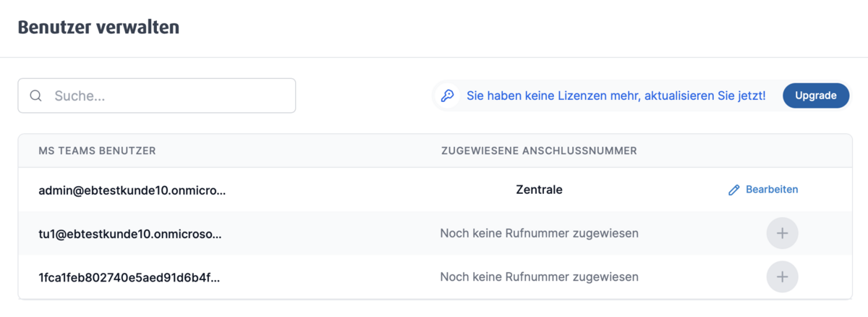Click the Benutzer verwalten page heading
The image size is (868, 317).
(98, 28)
